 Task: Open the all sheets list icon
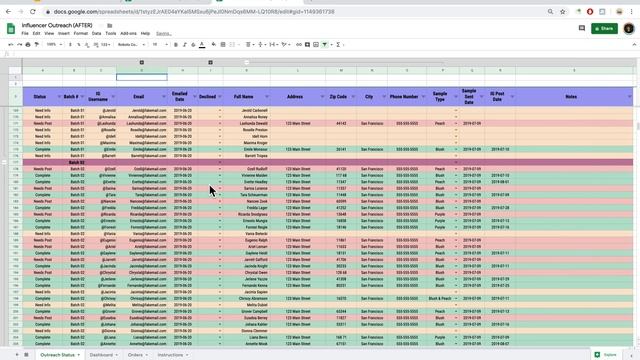(26, 355)
